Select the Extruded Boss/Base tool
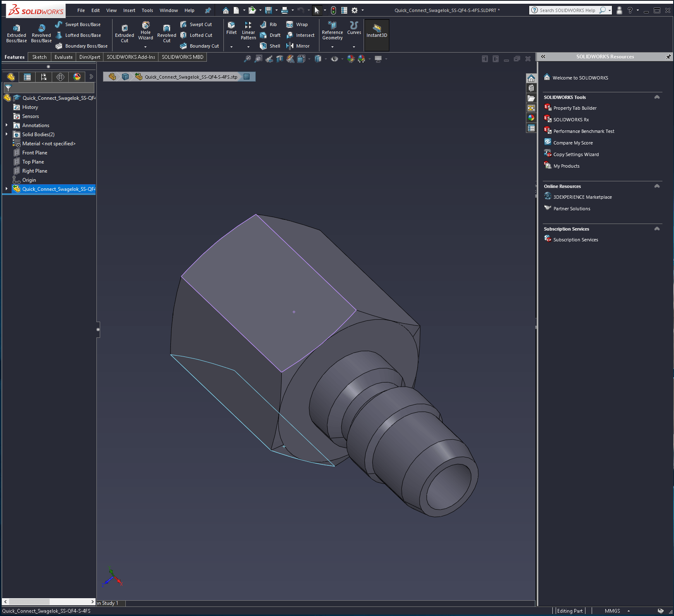Image resolution: width=674 pixels, height=616 pixels. coord(16,33)
